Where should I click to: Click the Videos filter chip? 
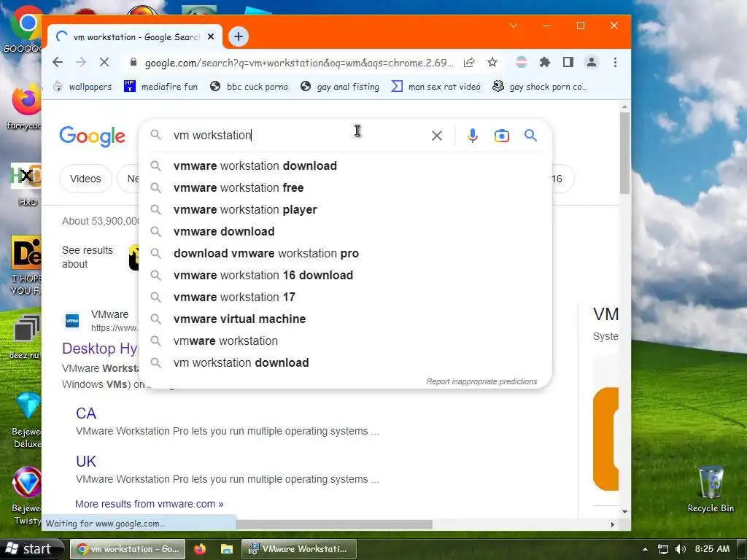(x=85, y=179)
